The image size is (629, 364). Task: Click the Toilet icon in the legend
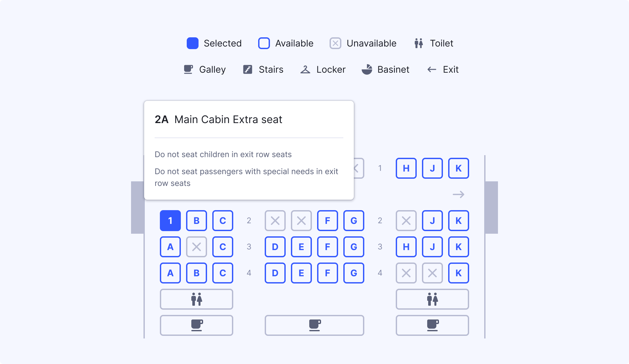[x=418, y=43]
